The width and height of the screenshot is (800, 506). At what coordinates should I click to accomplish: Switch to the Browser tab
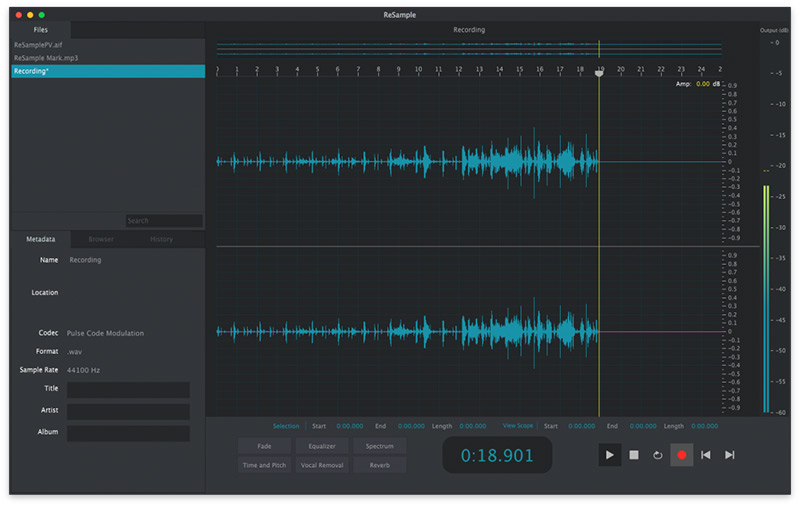[101, 240]
